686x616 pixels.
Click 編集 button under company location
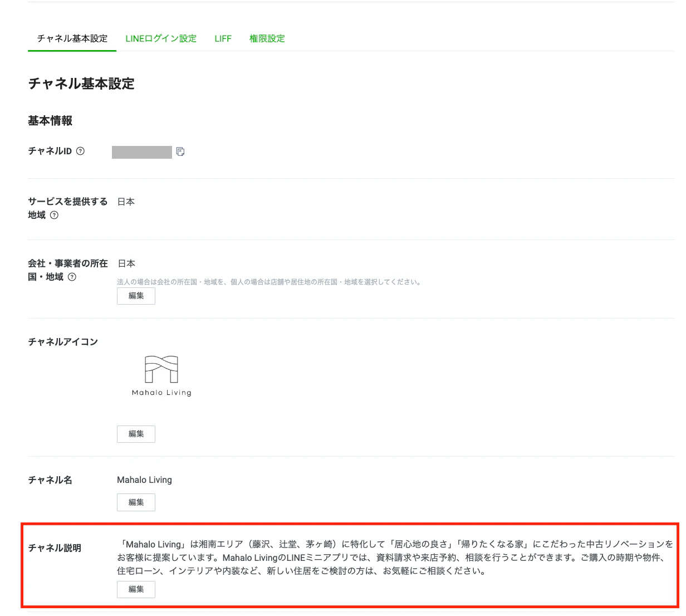136,296
